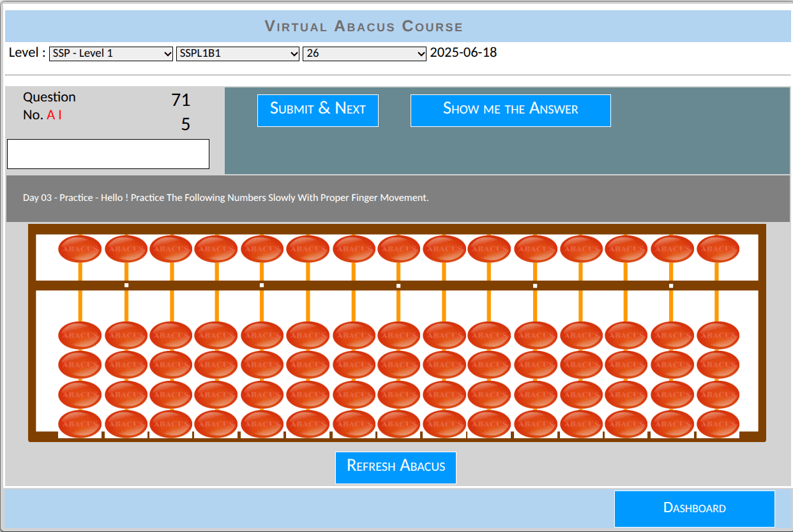Click the upper bead on the center (eighth) rod
The image size is (793, 532).
(399, 249)
